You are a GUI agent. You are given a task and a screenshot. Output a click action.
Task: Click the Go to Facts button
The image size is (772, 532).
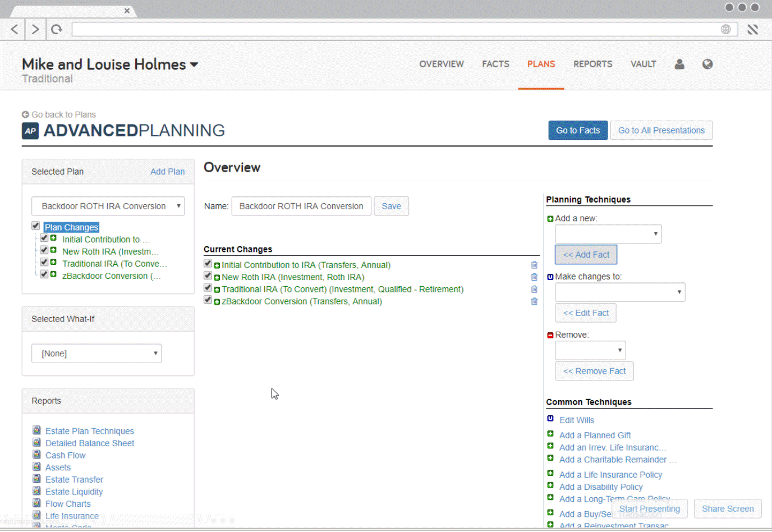point(578,130)
